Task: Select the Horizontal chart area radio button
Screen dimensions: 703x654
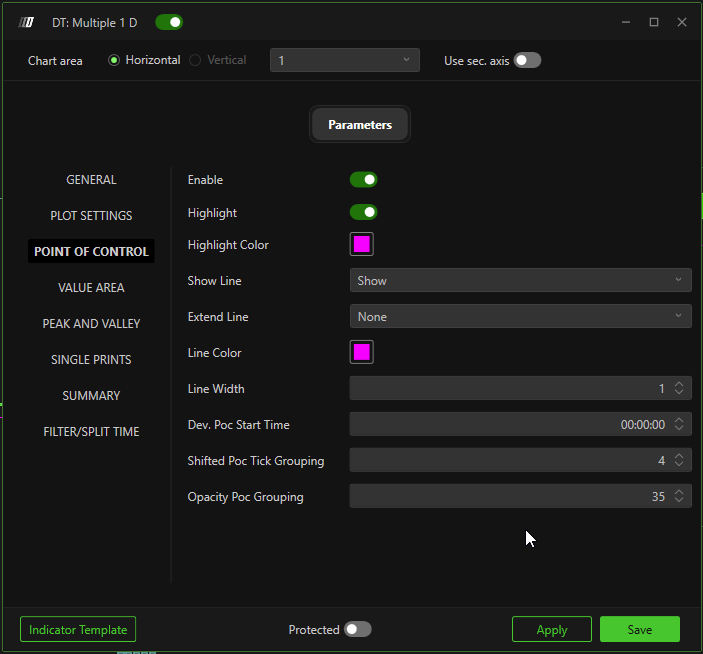Action: tap(114, 60)
